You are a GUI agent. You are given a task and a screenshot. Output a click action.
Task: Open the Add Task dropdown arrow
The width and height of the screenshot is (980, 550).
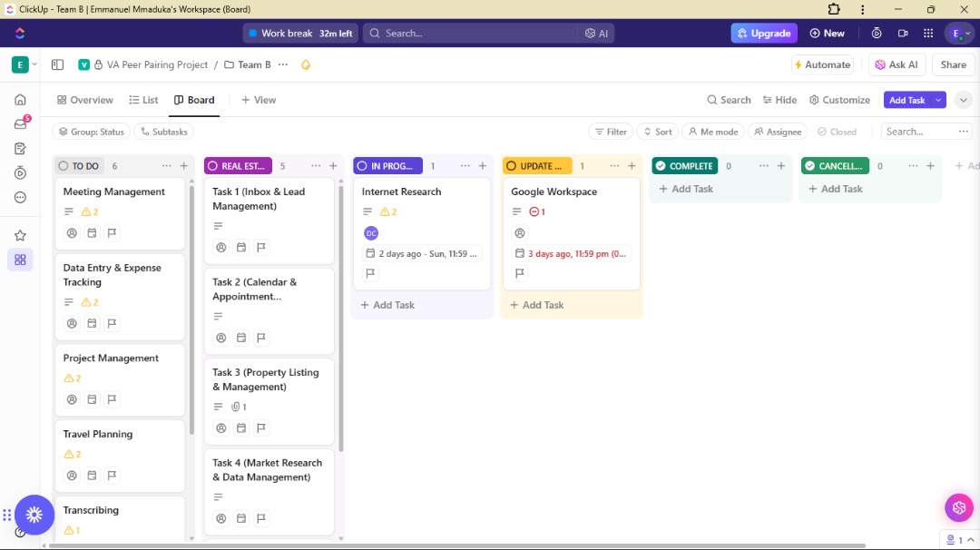(938, 100)
